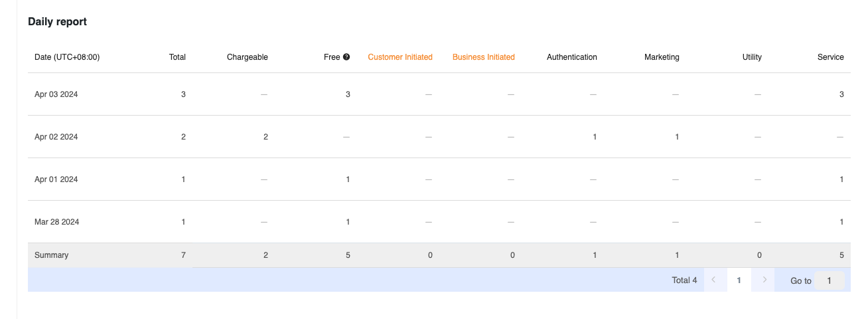
Task: Select the Apr 01 2024 row date
Action: click(56, 179)
